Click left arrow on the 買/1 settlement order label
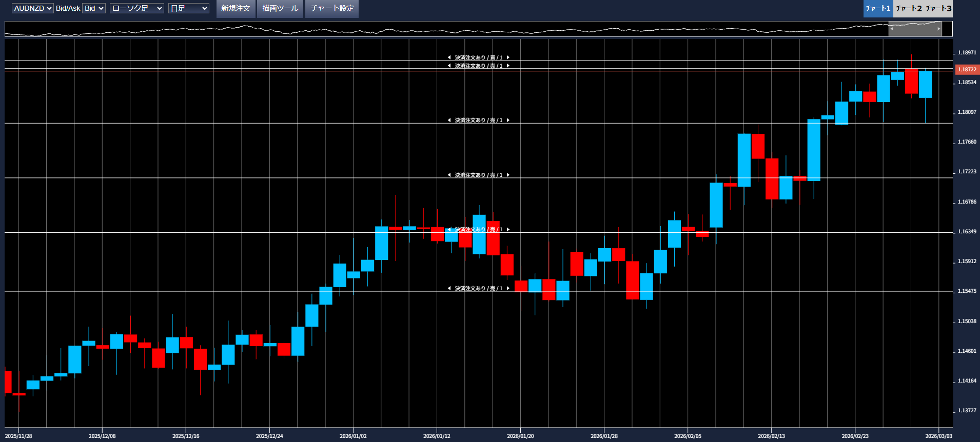The width and height of the screenshot is (980, 442). pos(449,57)
